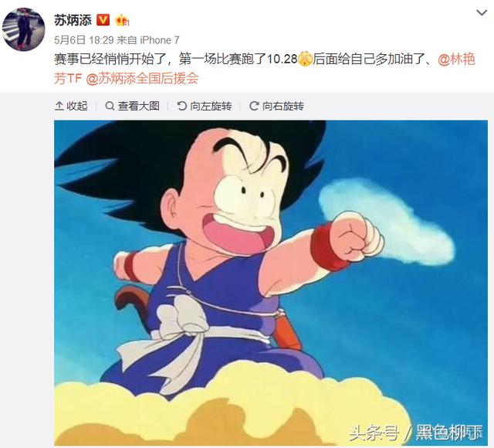The height and width of the screenshot is (448, 494).
Task: Click the iPhone 7 source link
Action: coord(160,40)
